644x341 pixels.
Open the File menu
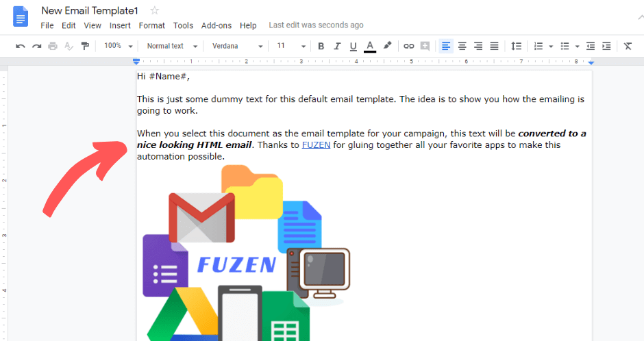[x=47, y=25]
